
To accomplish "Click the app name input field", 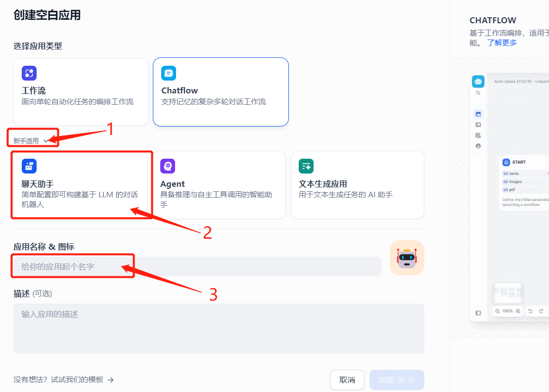I will pos(197,266).
